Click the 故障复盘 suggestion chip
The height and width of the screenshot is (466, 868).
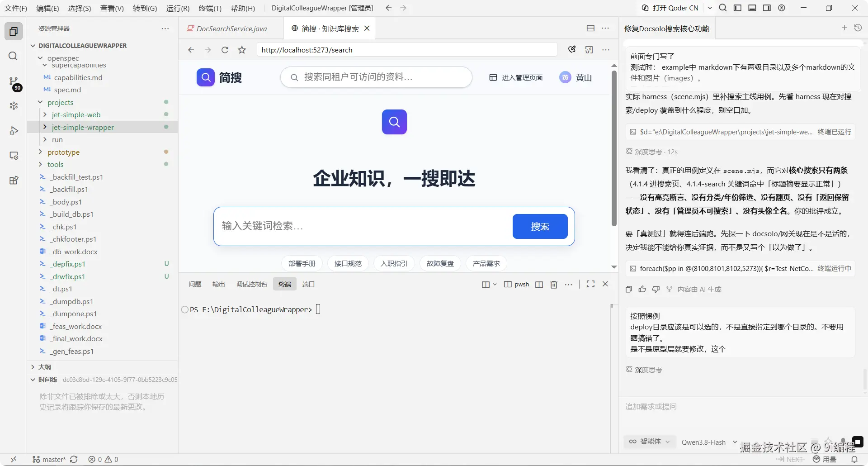[440, 263]
